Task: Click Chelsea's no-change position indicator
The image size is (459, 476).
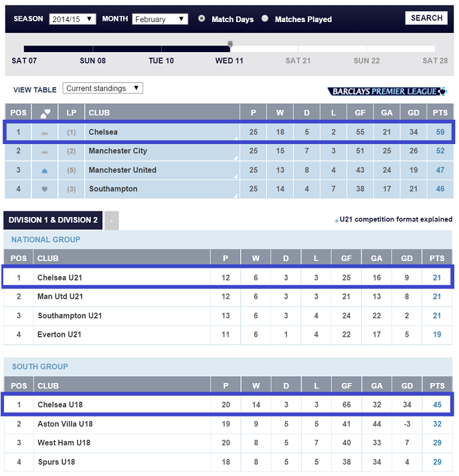Action: pos(45,133)
